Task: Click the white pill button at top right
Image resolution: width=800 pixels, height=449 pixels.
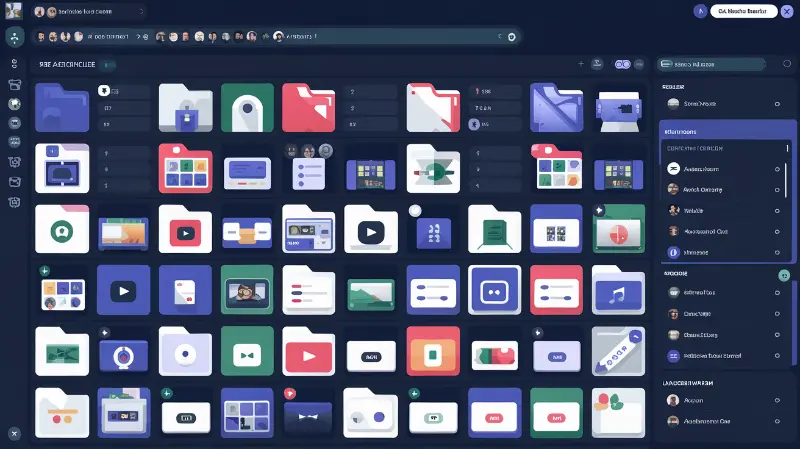Action: coord(743,11)
